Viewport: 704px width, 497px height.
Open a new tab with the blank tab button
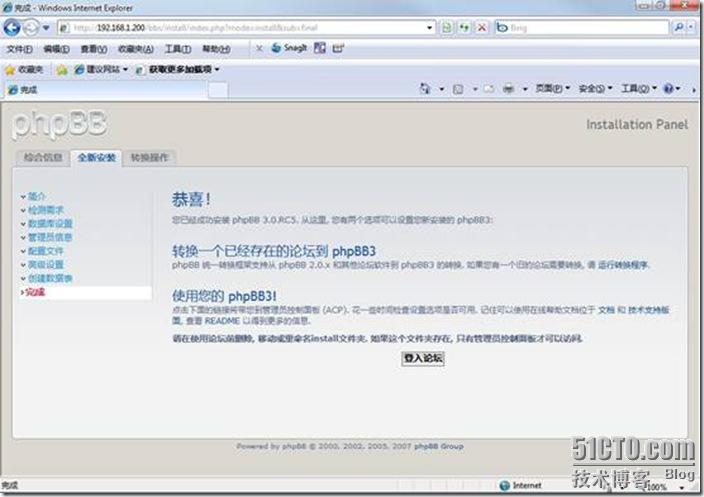coord(218,90)
